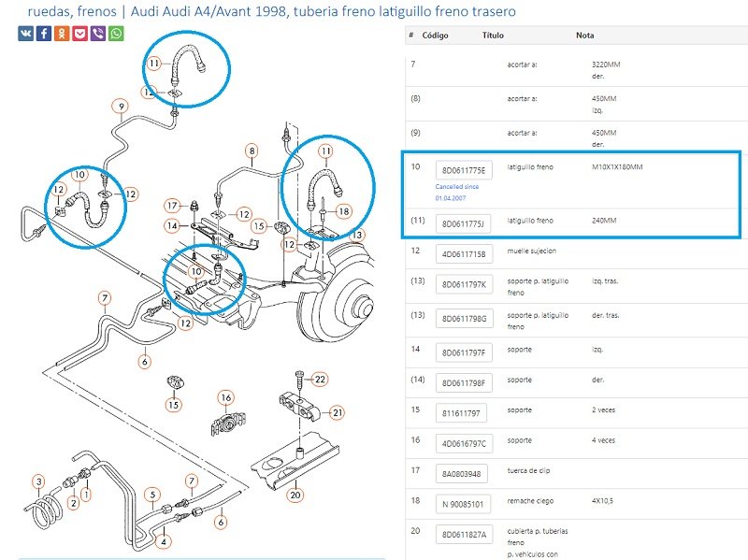Click the 'muelle sujecion' title
The image size is (748, 560).
[531, 251]
